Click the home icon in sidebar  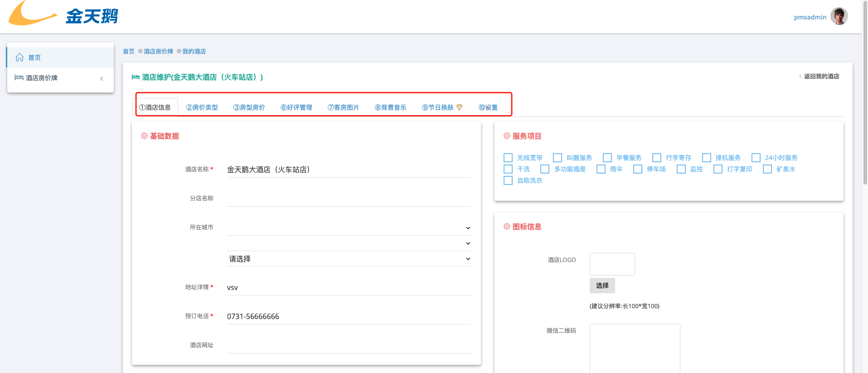(x=19, y=57)
